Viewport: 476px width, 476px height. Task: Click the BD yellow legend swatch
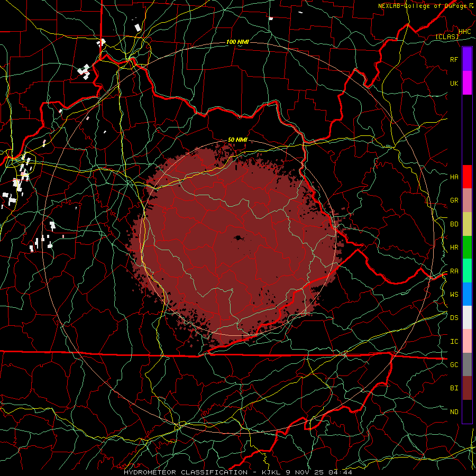467,224
